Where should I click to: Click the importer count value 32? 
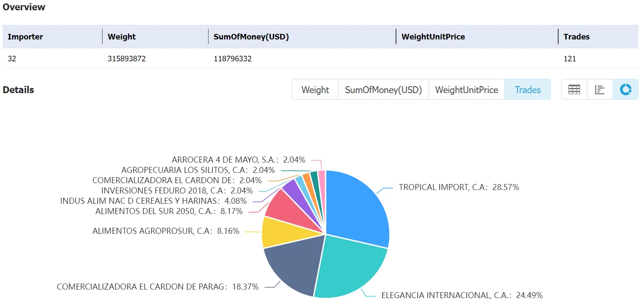pyautogui.click(x=12, y=59)
